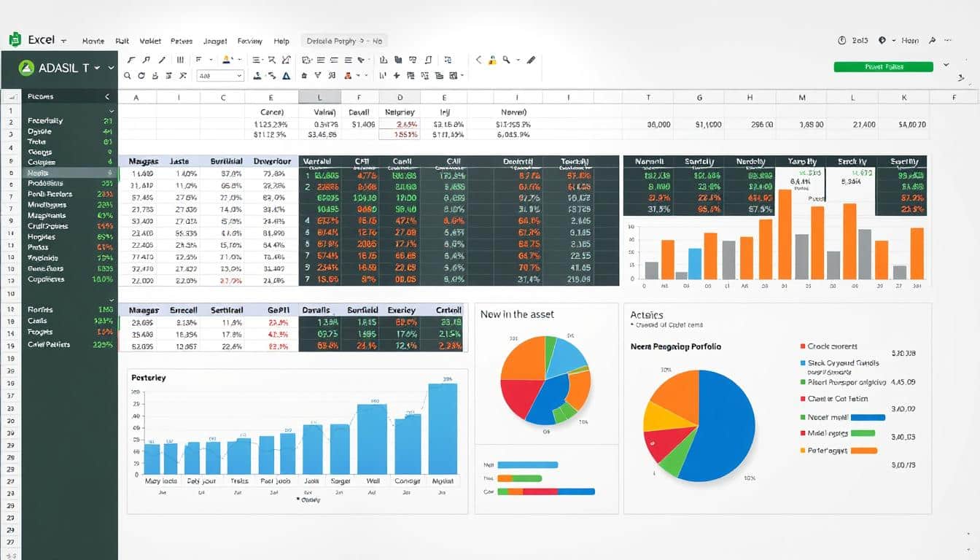Expand the chevron right of the green button
The image size is (980, 560).
[946, 66]
